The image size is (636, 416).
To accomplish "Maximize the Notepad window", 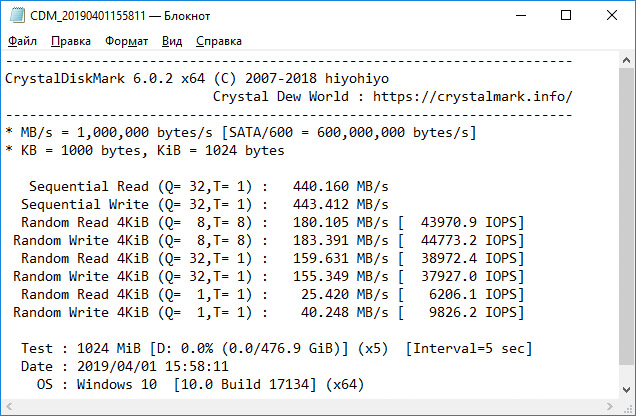I will [x=566, y=15].
